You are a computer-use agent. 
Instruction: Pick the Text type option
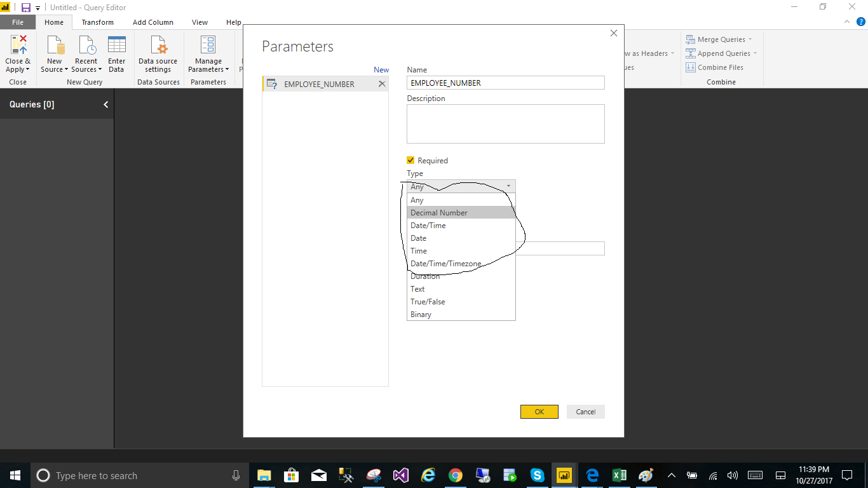[x=461, y=288]
